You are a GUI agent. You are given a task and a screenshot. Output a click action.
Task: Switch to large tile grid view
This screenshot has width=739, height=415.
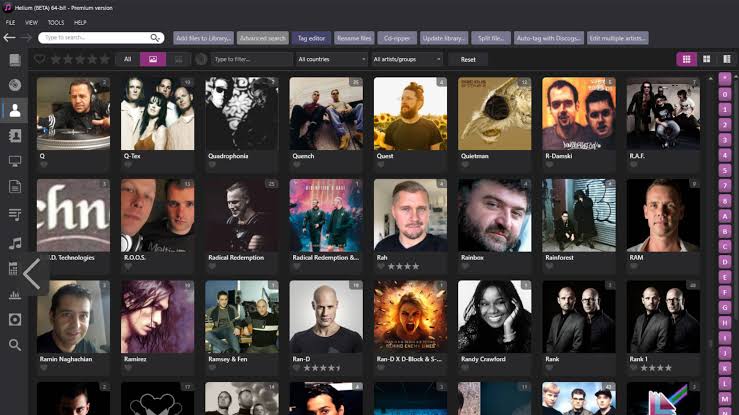click(706, 59)
